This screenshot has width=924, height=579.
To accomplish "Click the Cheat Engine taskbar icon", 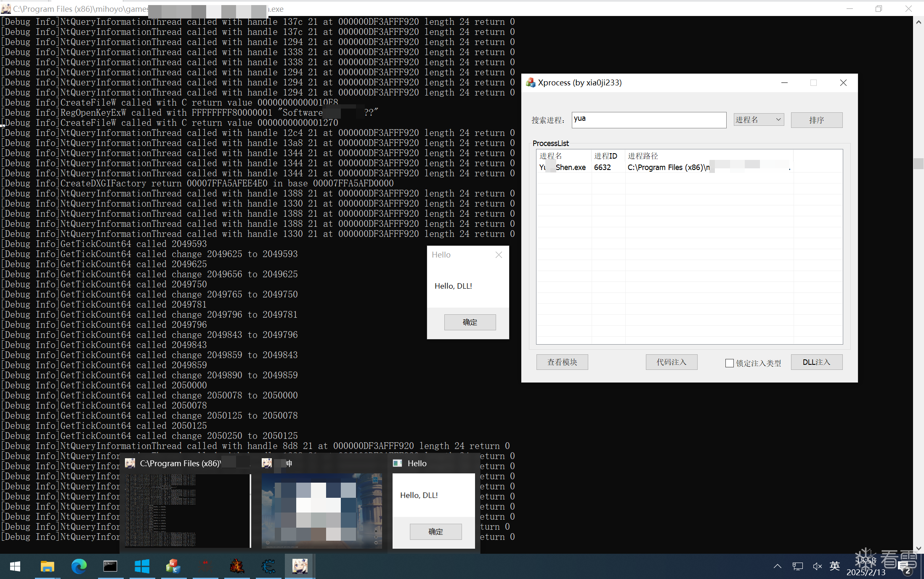I will 268,566.
